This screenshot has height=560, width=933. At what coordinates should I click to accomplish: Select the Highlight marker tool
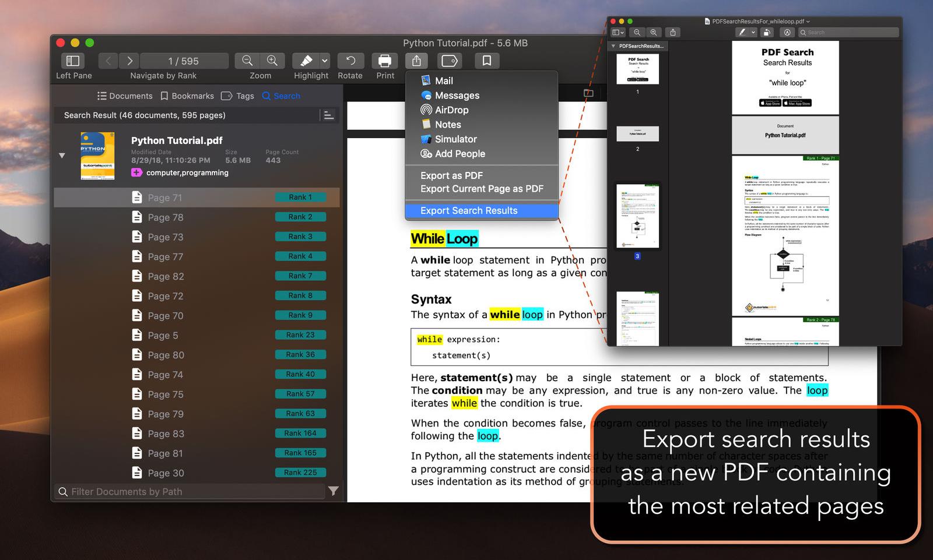pos(306,61)
